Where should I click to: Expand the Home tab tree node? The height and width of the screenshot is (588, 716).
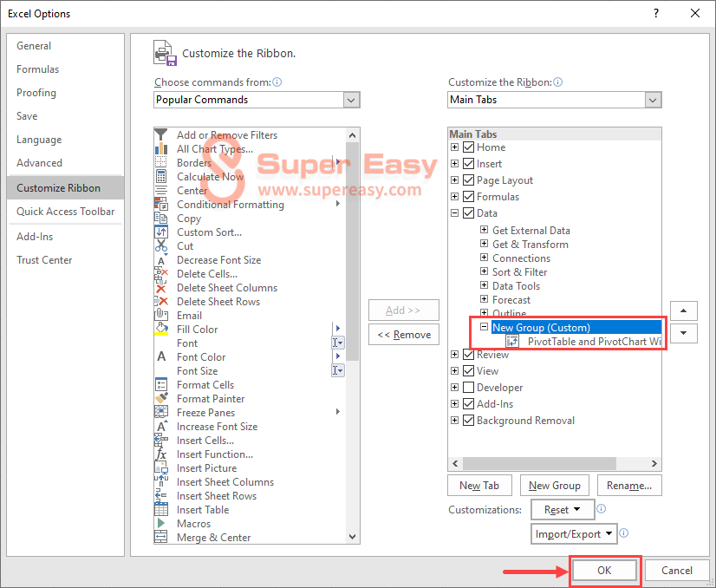click(x=454, y=147)
